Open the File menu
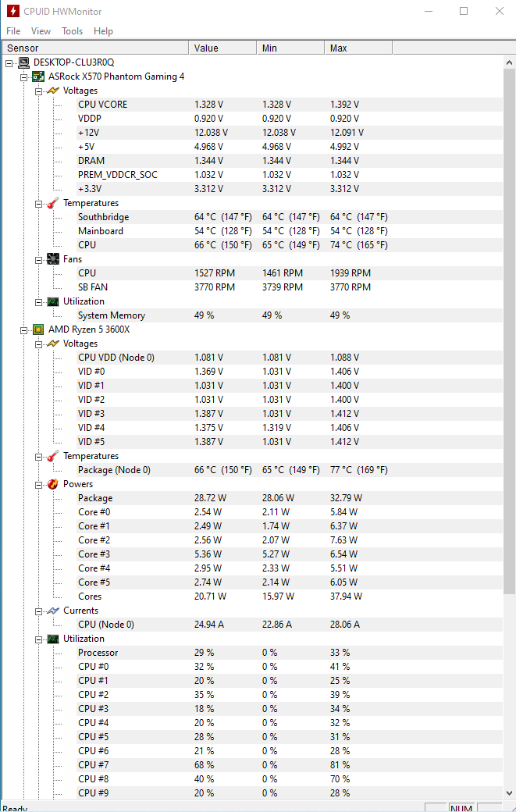 click(13, 31)
